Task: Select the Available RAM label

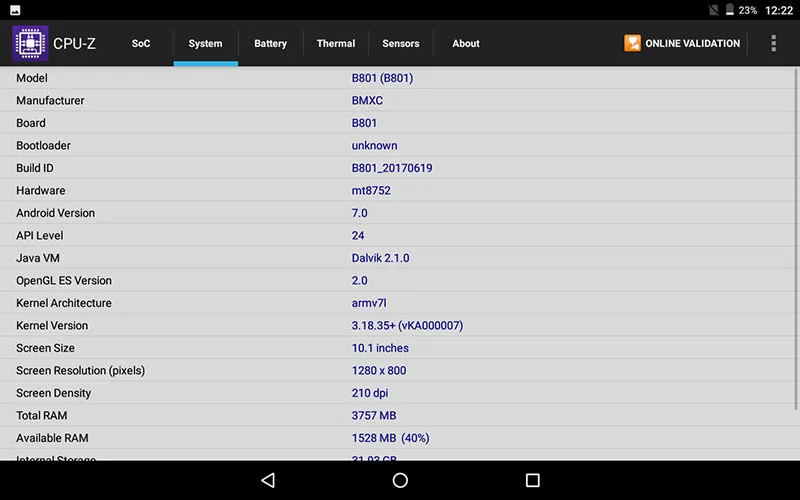Action: (52, 438)
